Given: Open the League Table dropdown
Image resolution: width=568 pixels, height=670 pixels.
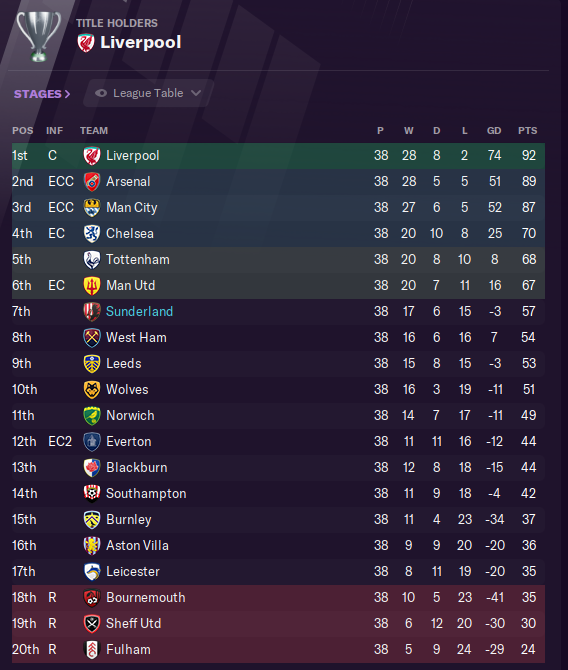Looking at the screenshot, I should [x=148, y=93].
